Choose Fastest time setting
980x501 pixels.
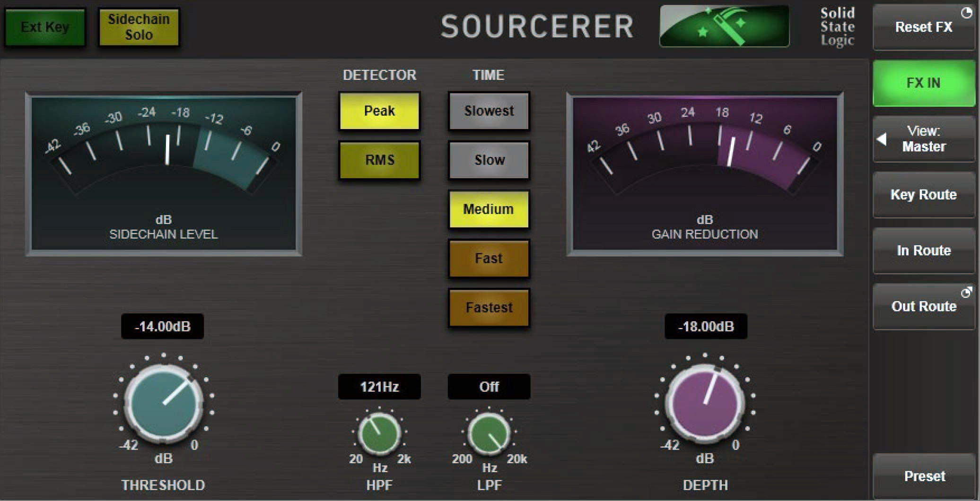(x=489, y=307)
